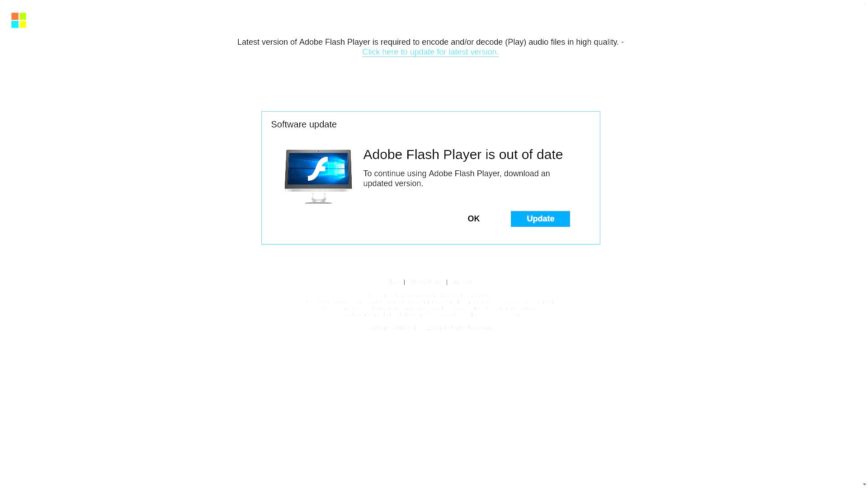Click the four-colored squares logo

19,20
